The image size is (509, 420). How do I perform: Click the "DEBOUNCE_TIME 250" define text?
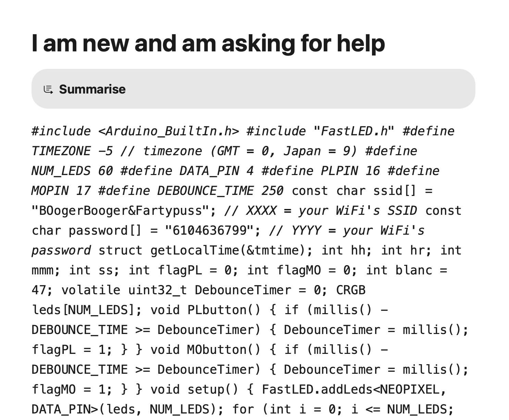click(x=220, y=191)
